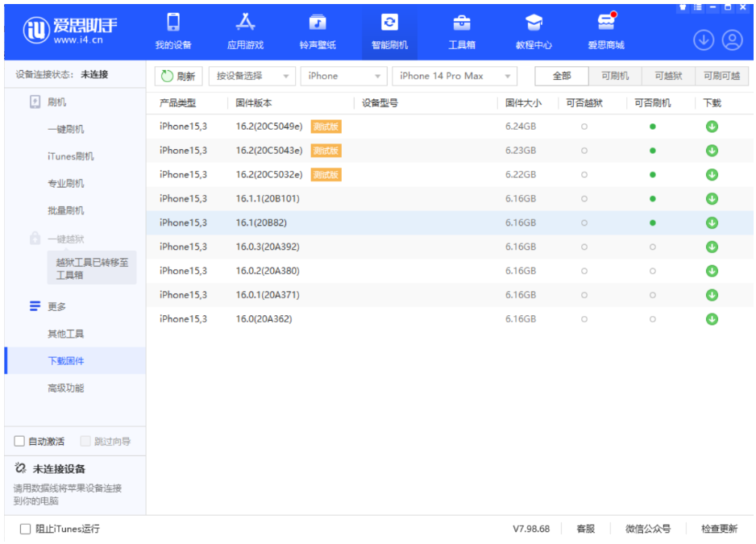The height and width of the screenshot is (544, 756).
Task: Download firmware 16.1(20B82) green arrow
Action: (x=712, y=222)
